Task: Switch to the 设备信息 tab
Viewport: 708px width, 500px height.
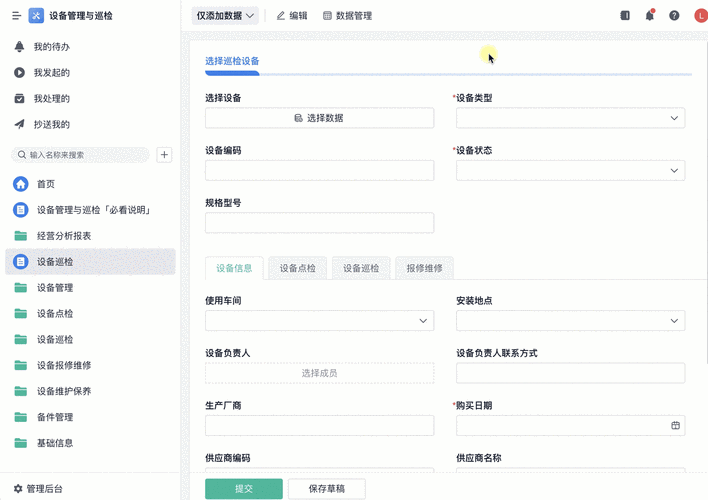Action: (234, 268)
